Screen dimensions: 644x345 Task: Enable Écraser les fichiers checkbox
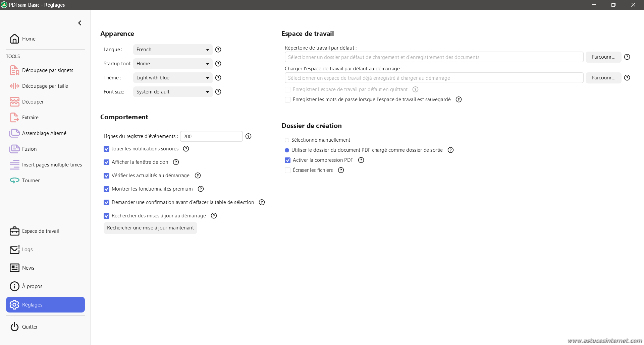point(288,170)
